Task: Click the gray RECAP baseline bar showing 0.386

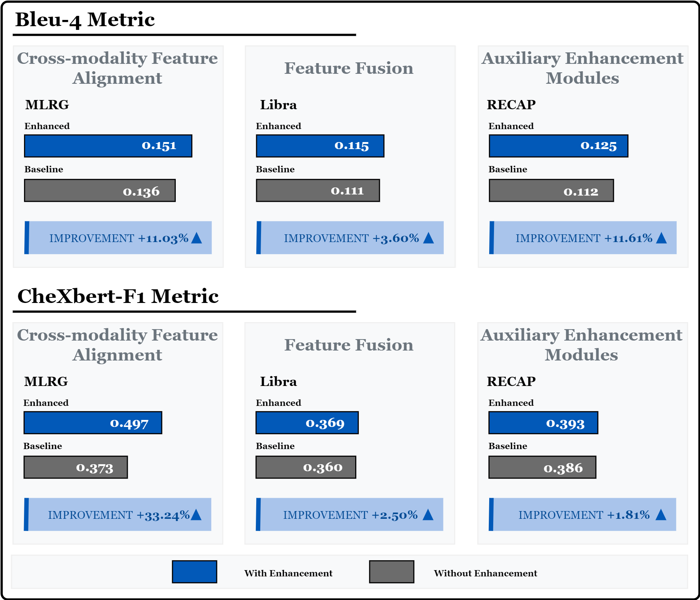Action: pyautogui.click(x=542, y=467)
